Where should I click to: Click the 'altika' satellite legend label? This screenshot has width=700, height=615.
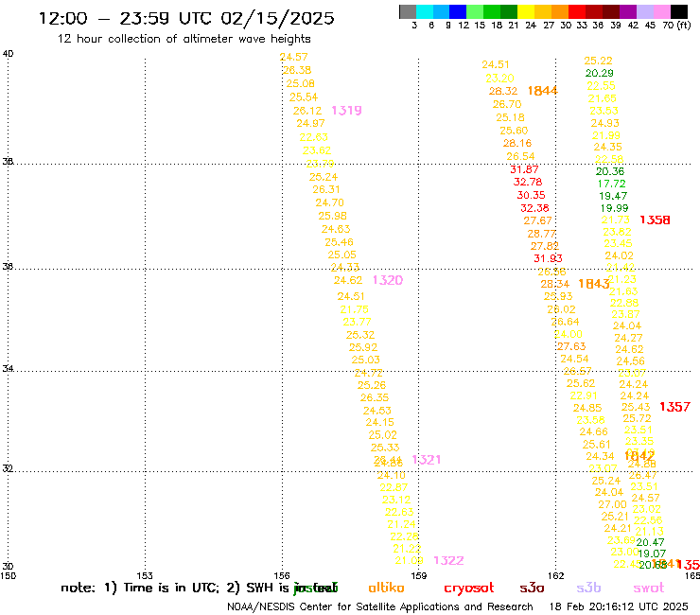tap(386, 588)
